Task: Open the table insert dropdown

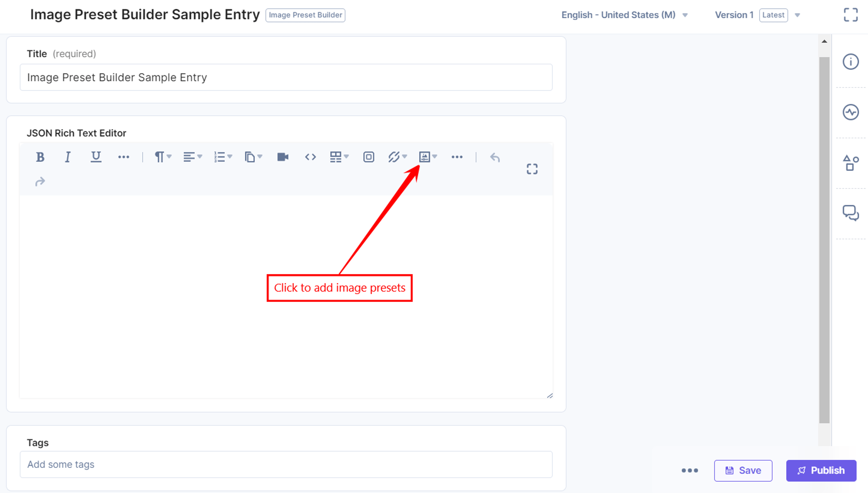Action: (339, 157)
